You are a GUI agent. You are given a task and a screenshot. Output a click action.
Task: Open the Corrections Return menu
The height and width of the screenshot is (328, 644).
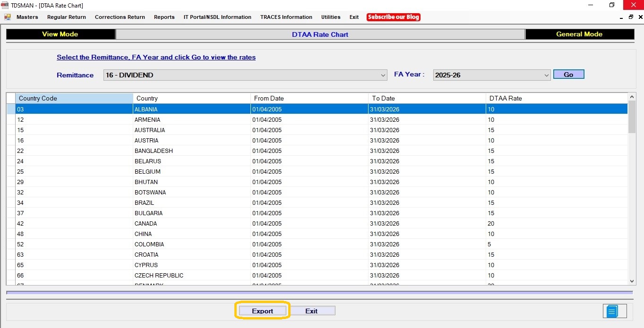(x=120, y=17)
